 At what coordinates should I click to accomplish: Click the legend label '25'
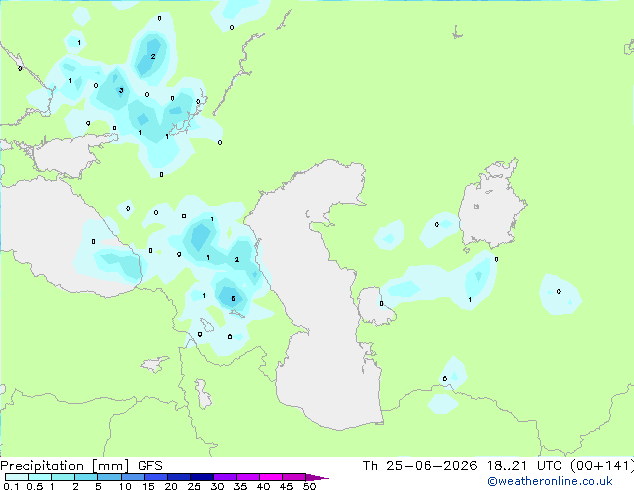[x=194, y=486]
